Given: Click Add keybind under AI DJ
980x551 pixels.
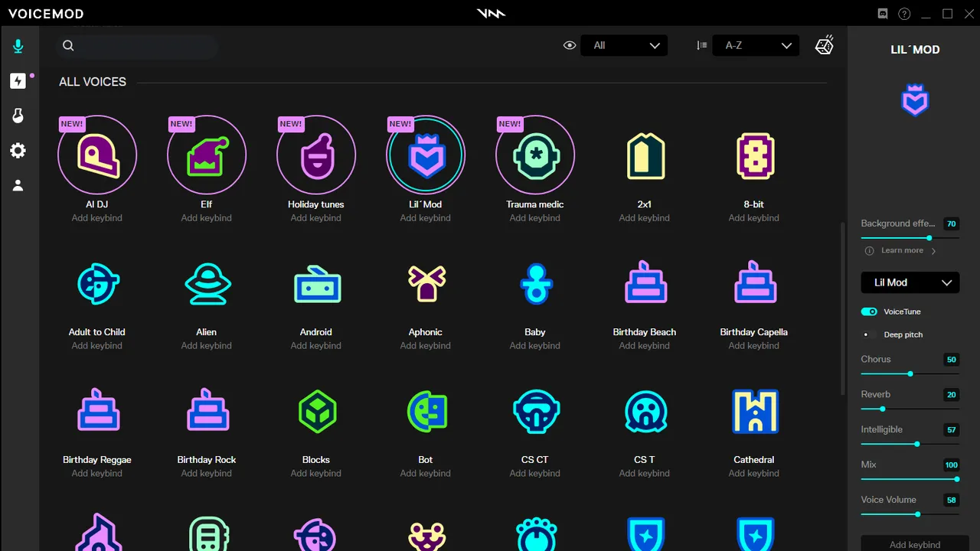Looking at the screenshot, I should point(97,218).
